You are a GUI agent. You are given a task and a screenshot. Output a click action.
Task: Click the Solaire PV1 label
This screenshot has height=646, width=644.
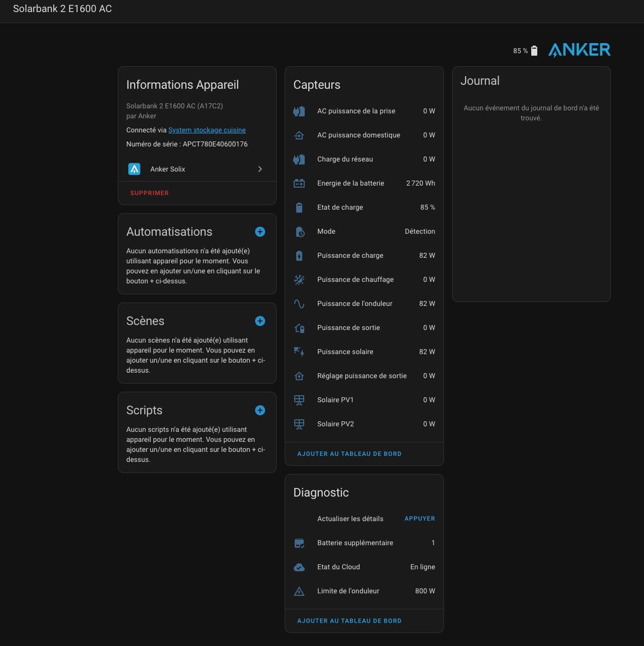click(335, 400)
